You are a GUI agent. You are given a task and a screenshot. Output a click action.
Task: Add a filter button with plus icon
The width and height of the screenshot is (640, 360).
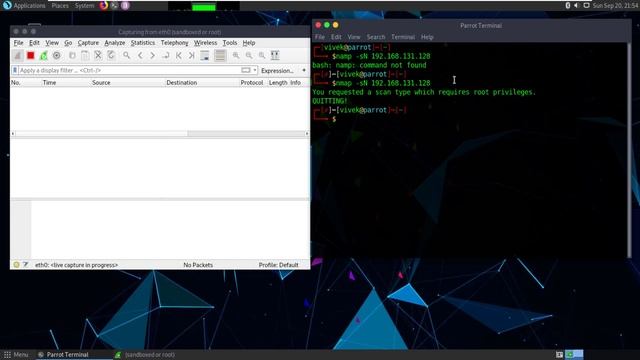(304, 70)
